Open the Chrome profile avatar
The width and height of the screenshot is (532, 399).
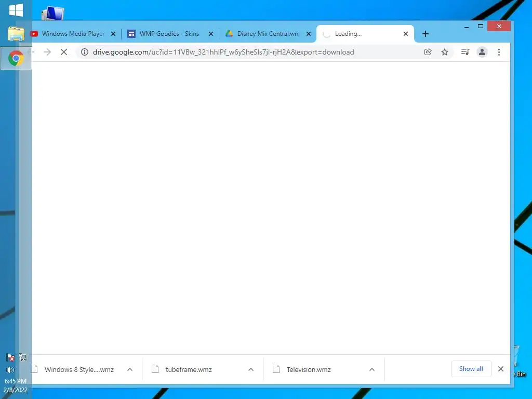(482, 52)
